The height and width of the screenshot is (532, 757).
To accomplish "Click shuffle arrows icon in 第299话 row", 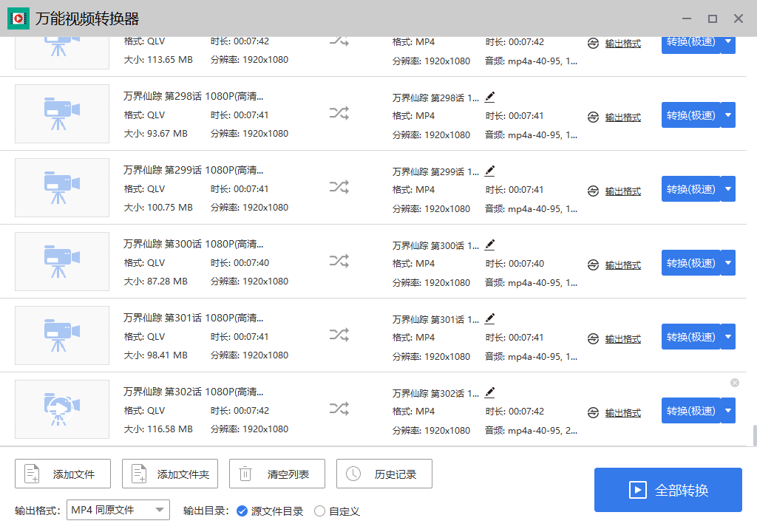I will tap(339, 188).
